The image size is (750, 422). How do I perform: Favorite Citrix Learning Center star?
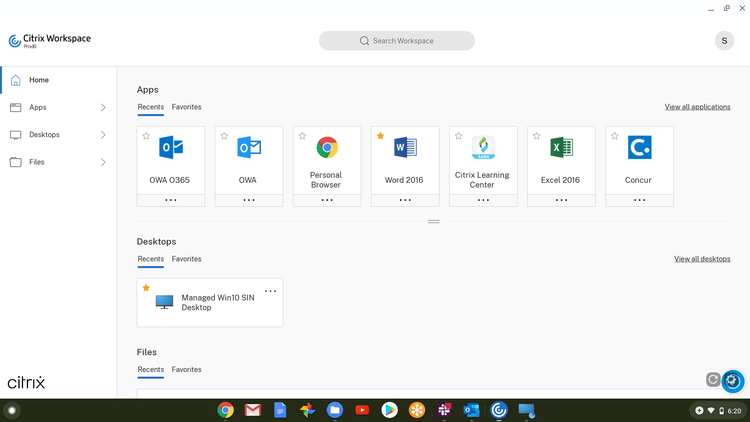tap(458, 136)
